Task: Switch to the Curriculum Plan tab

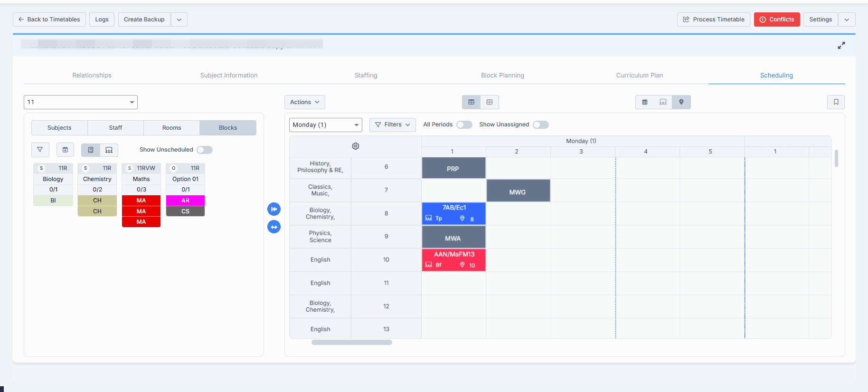Action: (639, 75)
